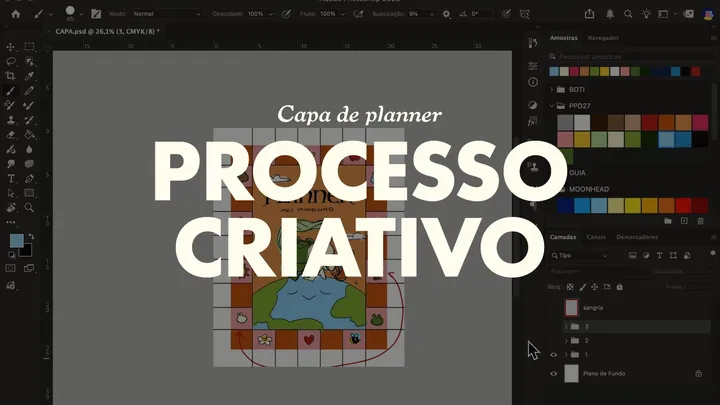The width and height of the screenshot is (720, 405).
Task: Select the CAPA.psd document tab
Action: [x=107, y=32]
